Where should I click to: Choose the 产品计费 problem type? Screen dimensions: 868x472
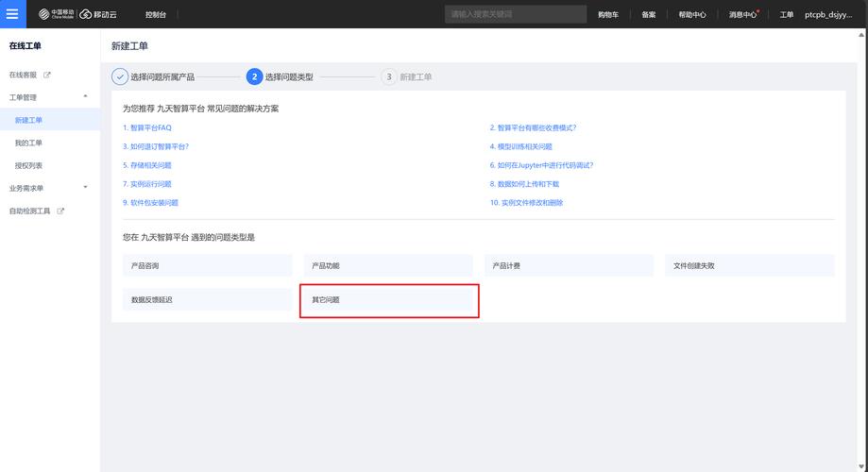(570, 265)
